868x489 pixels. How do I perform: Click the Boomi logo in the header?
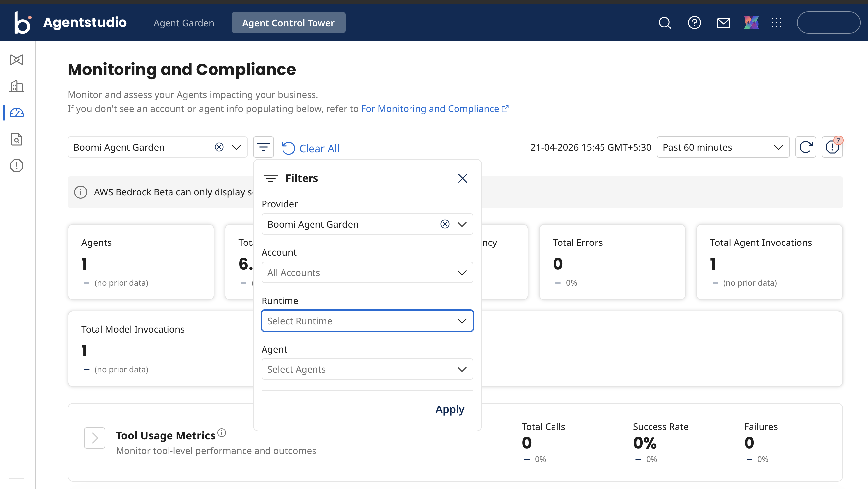pos(23,23)
